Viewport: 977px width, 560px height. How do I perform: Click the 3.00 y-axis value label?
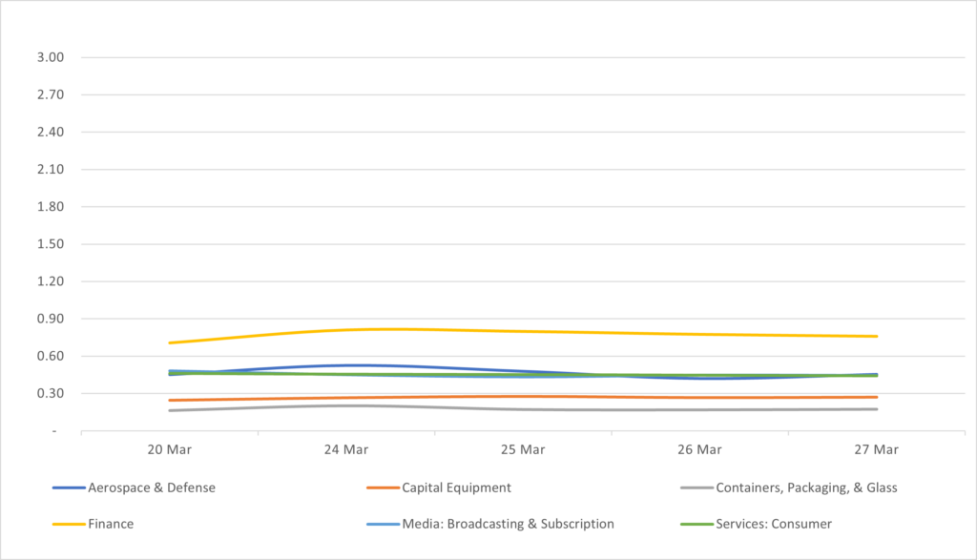[x=51, y=57]
